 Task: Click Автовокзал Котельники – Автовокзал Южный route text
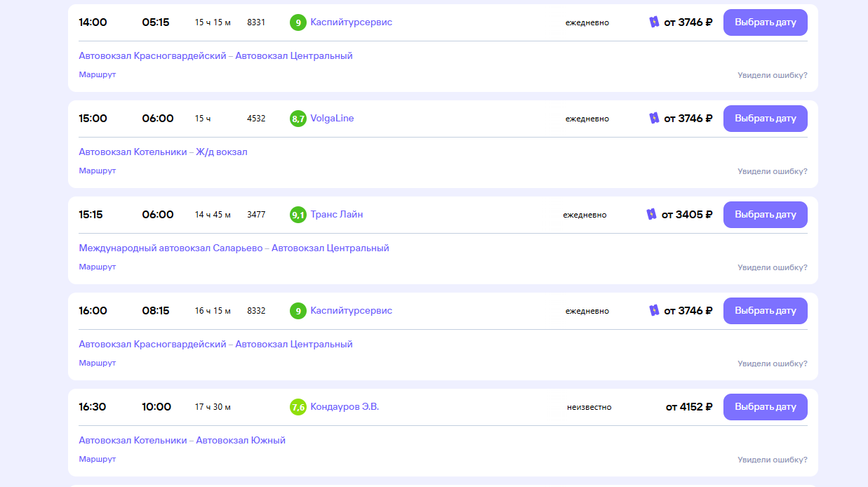click(182, 441)
